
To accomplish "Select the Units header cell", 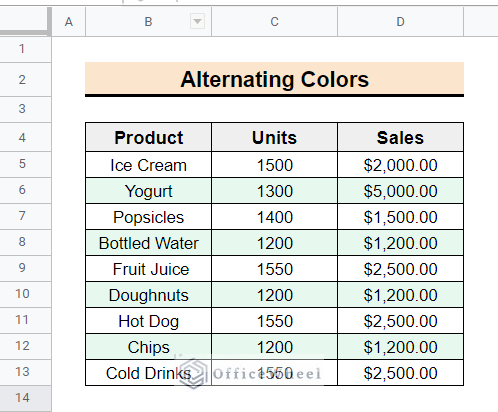I will 274,137.
